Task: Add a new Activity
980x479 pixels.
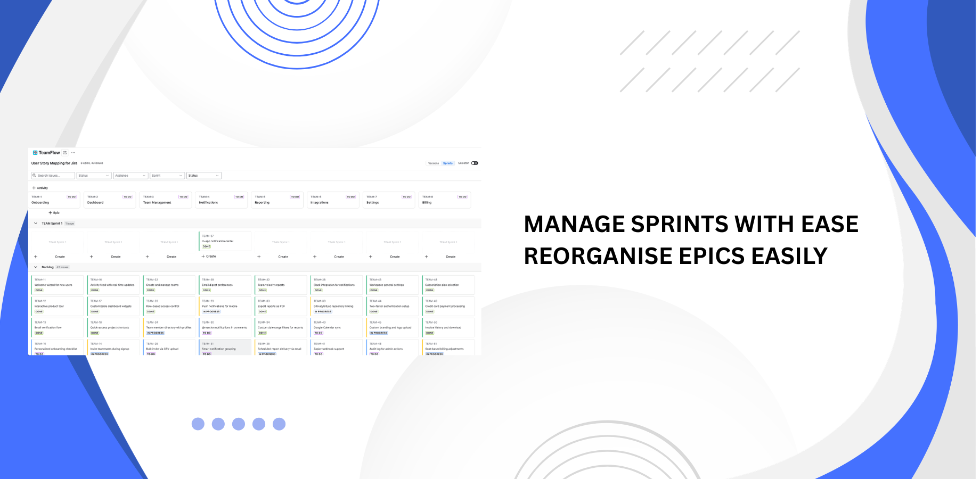Action: pyautogui.click(x=40, y=188)
